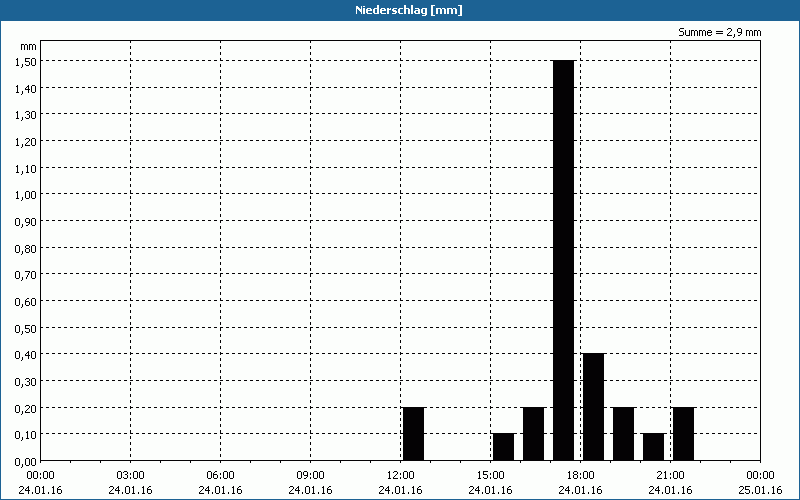Viewport: 800px width, 500px height.
Task: Click the Niederschlag [mm] title
Action: pyautogui.click(x=409, y=10)
